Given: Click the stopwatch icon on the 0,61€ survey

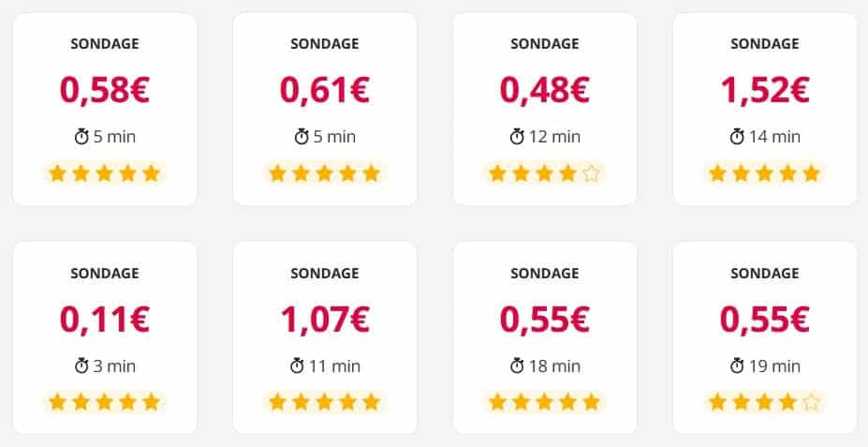Looking at the screenshot, I should 302,137.
